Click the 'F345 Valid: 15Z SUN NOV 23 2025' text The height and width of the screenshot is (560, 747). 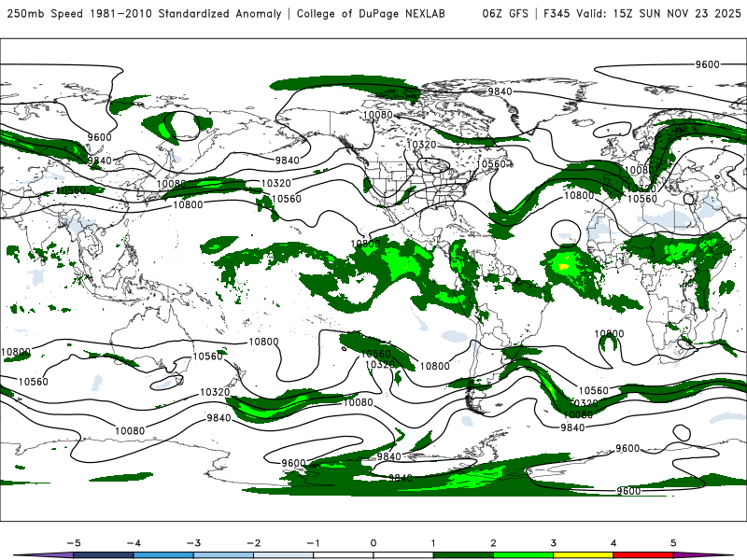click(642, 14)
